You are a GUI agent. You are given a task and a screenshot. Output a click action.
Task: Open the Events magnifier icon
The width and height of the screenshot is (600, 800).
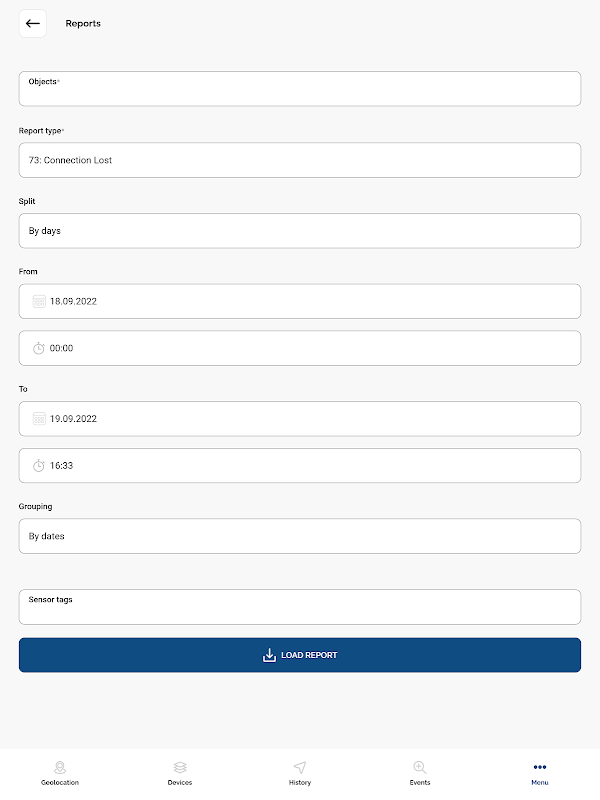(419, 767)
